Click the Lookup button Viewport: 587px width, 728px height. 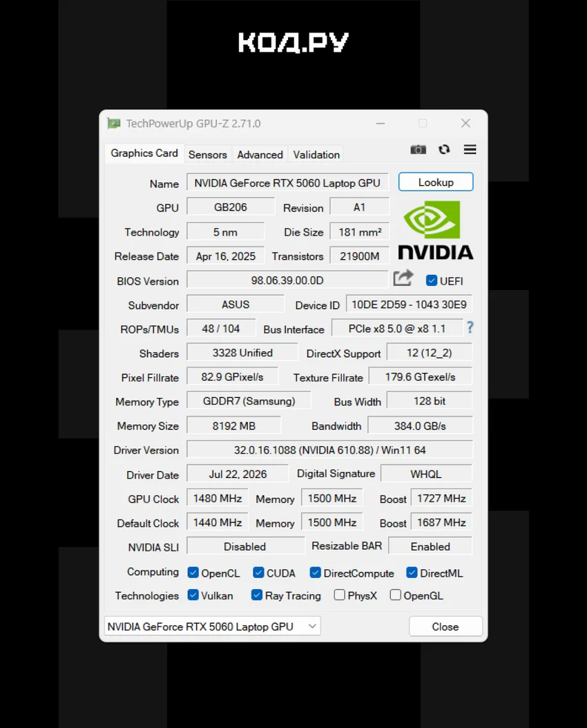[436, 182]
